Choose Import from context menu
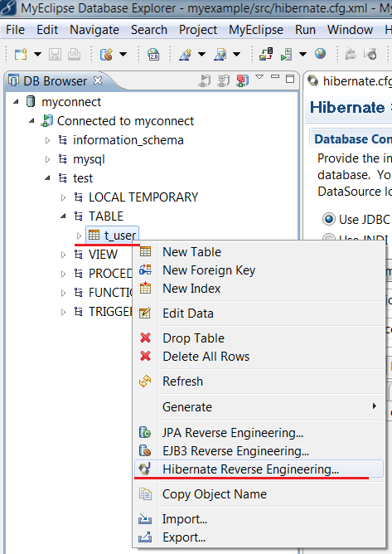This screenshot has height=554, width=392. (x=259, y=519)
